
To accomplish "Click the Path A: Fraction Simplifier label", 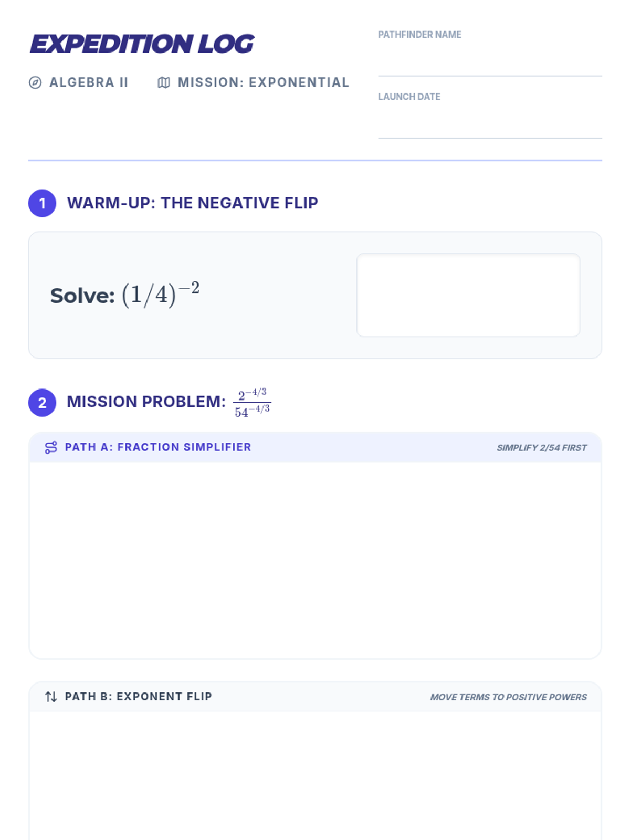I will [x=158, y=447].
